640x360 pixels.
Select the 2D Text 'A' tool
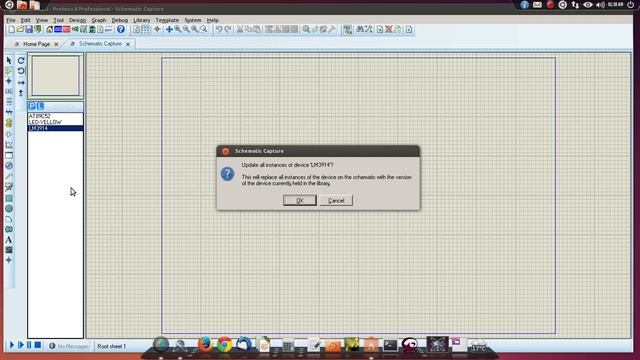pyautogui.click(x=9, y=240)
